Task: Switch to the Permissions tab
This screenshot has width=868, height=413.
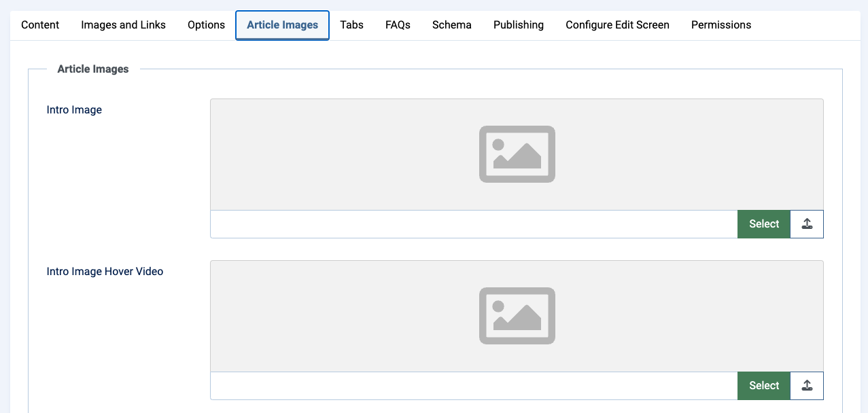Action: point(721,25)
